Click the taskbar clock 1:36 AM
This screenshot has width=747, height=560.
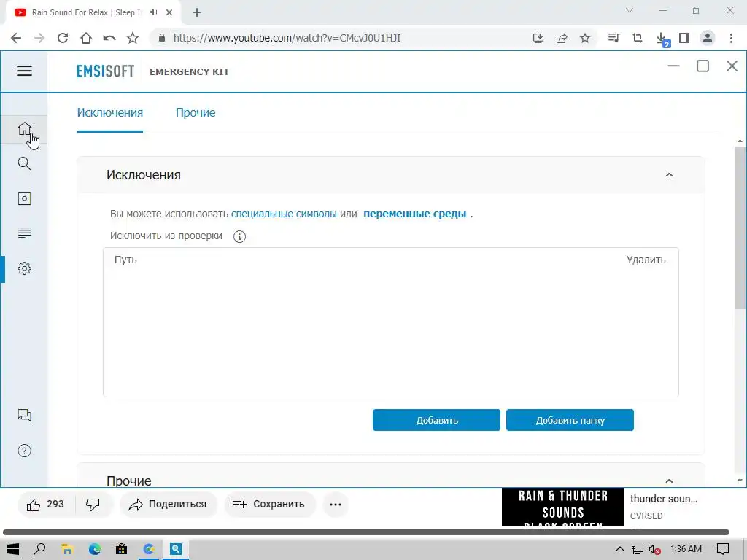(x=686, y=549)
